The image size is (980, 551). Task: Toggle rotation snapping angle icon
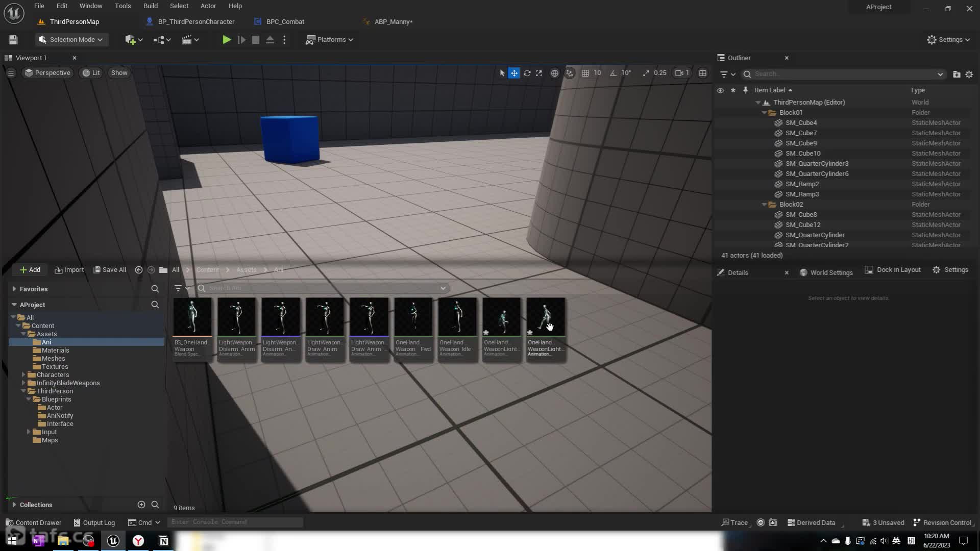coord(614,73)
